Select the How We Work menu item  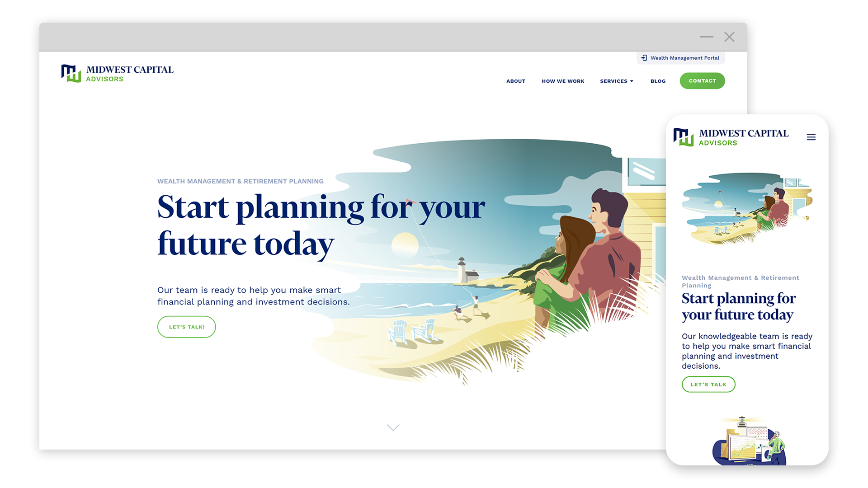coord(563,80)
